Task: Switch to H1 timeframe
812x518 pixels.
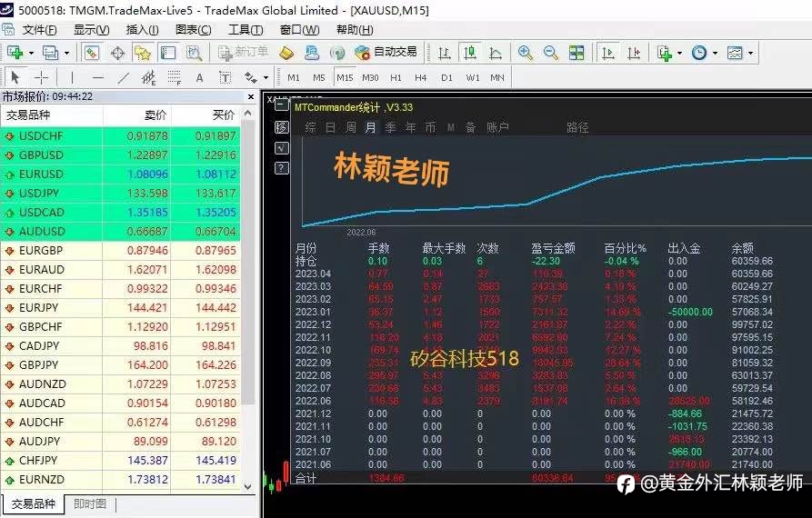Action: point(396,77)
